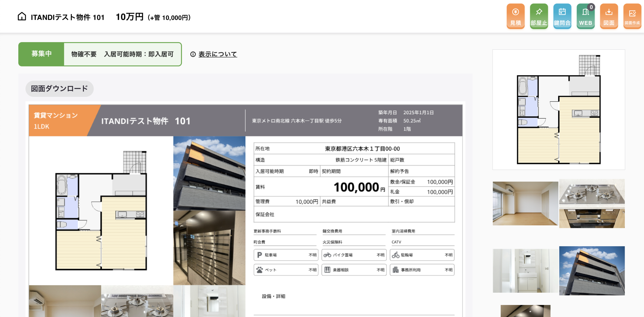Open the large floor plan thumbnail in the sidebar
Screen dimensions: 644x317
pyautogui.click(x=559, y=110)
